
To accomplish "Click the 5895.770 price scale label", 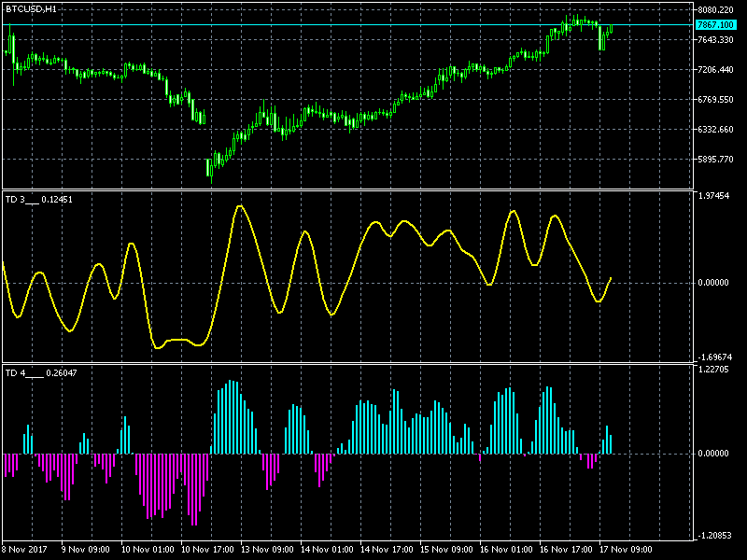I will (x=715, y=160).
